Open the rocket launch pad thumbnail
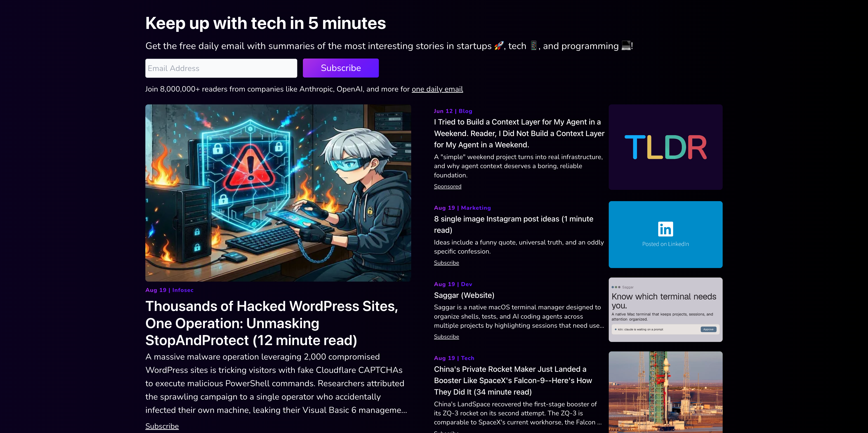The height and width of the screenshot is (433, 868). coord(665,392)
